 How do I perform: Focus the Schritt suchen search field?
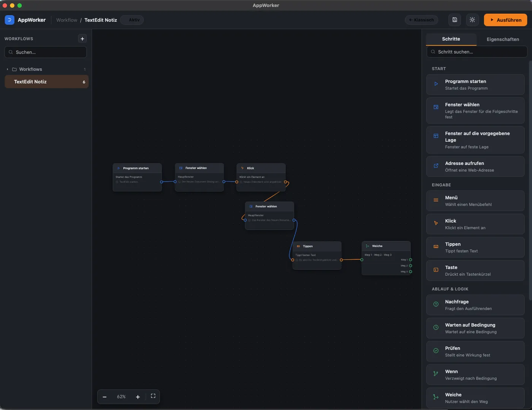(477, 52)
